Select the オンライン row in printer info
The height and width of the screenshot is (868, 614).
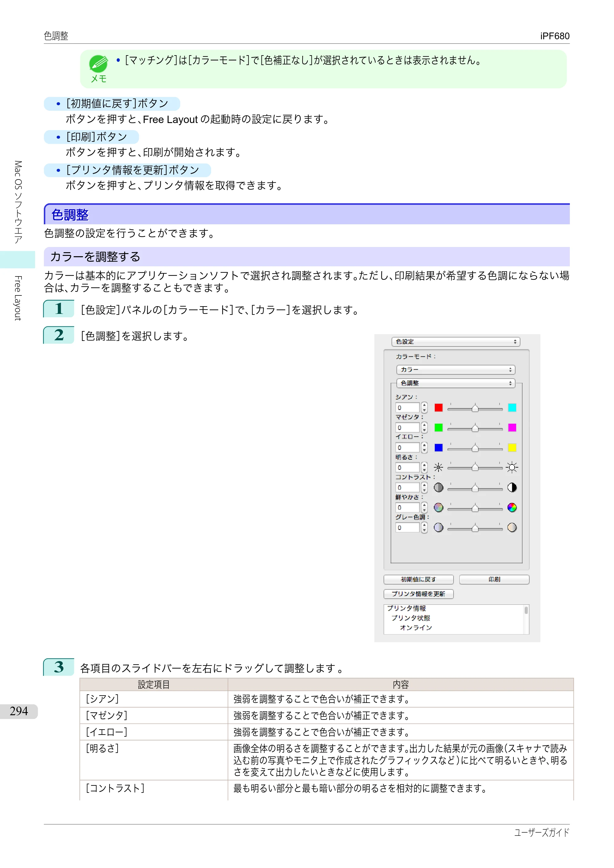tap(416, 627)
